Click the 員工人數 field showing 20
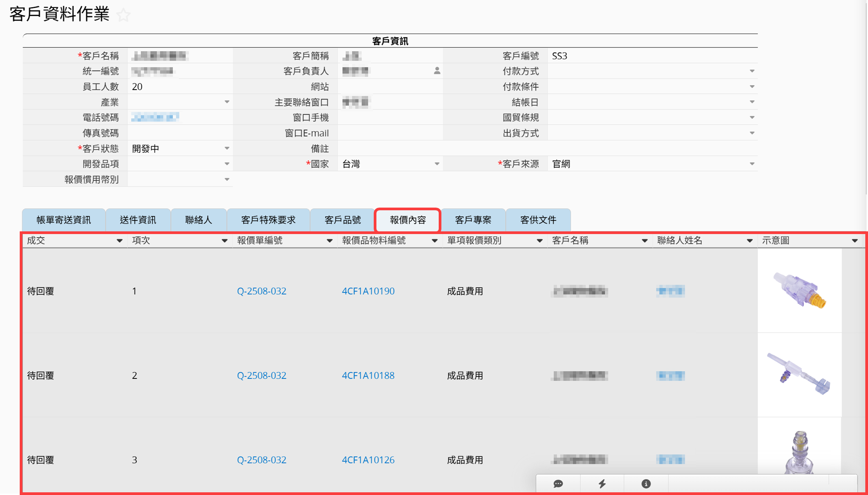The width and height of the screenshot is (868, 495). pyautogui.click(x=179, y=87)
